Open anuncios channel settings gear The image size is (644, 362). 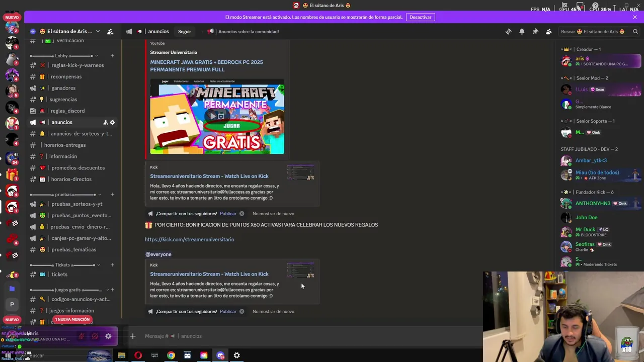[112, 122]
